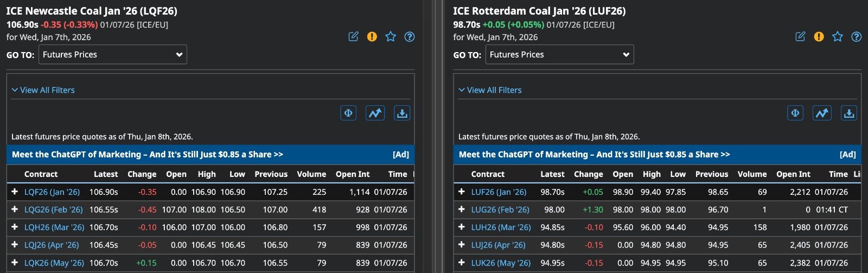Click download icon in Newcastle Coal table toolbar

pyautogui.click(x=401, y=113)
